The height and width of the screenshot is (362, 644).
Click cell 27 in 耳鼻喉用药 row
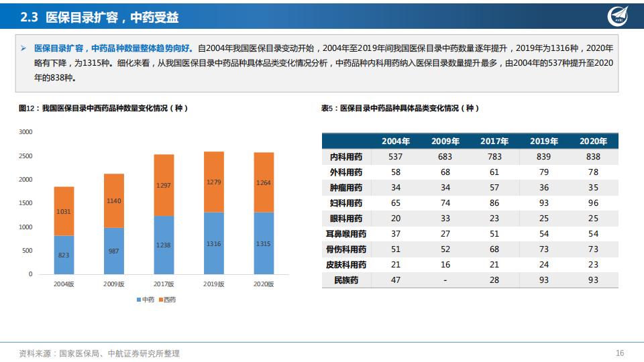[x=445, y=234]
